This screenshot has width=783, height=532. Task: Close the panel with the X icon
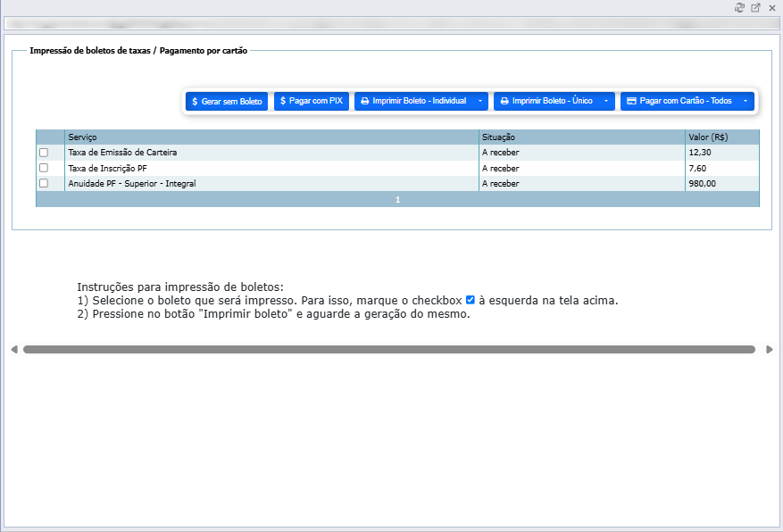pyautogui.click(x=772, y=8)
